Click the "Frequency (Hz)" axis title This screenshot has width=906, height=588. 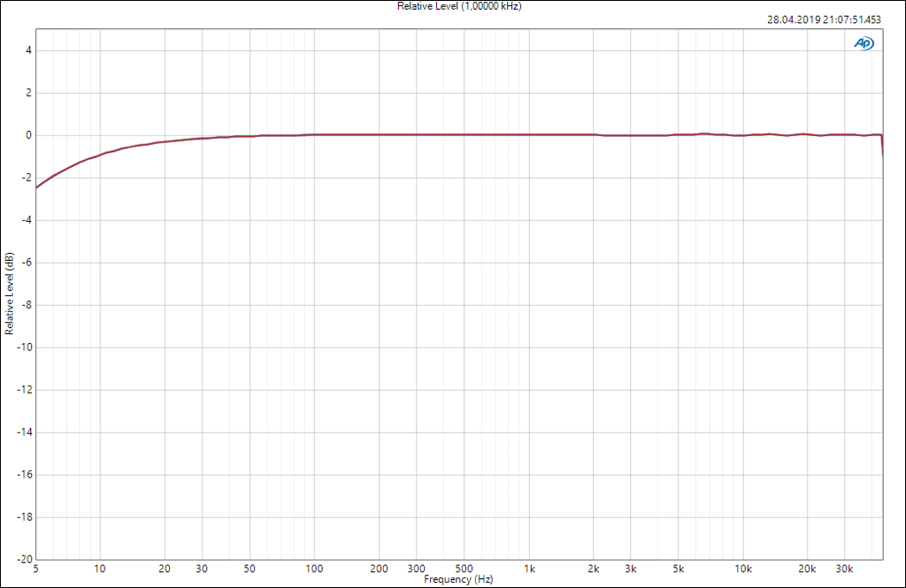coord(458,579)
